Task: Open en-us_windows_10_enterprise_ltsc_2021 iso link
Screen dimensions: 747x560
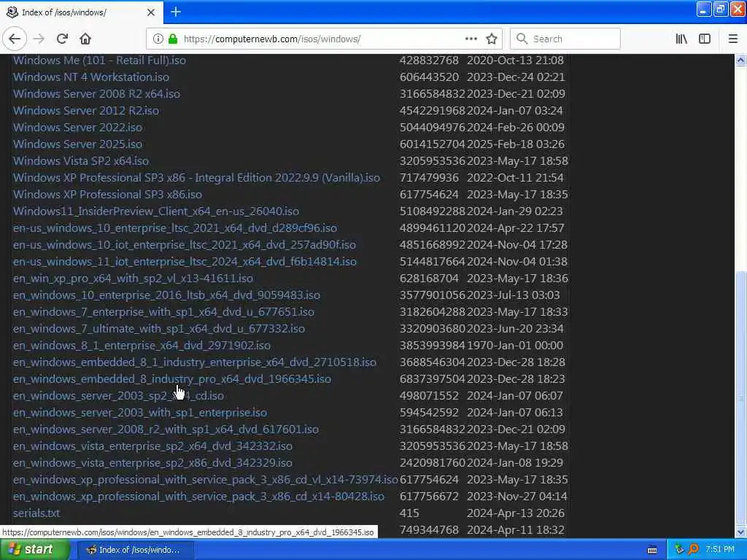Action: pyautogui.click(x=175, y=228)
